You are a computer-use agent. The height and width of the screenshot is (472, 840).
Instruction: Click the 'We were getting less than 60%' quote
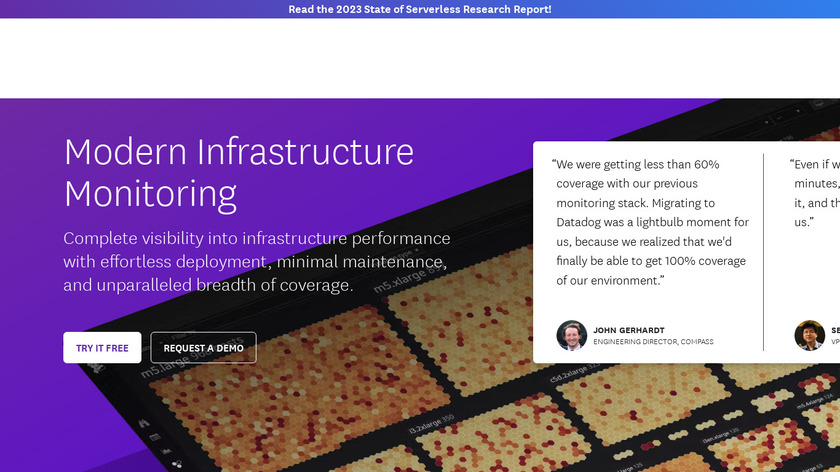pos(650,222)
